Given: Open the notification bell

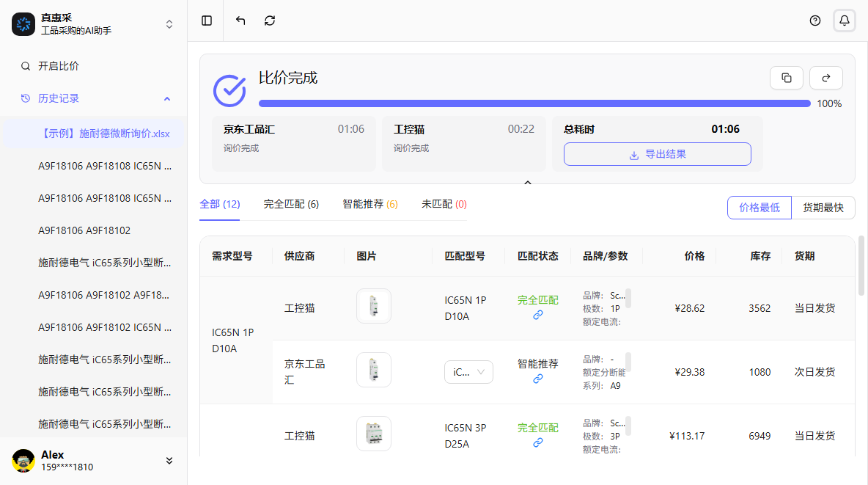Looking at the screenshot, I should [844, 21].
